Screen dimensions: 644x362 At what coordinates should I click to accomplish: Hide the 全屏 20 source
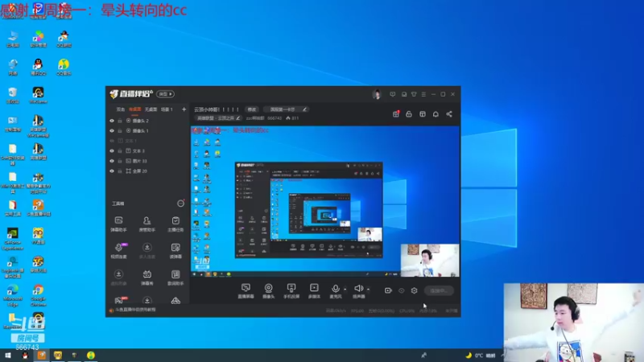(112, 171)
